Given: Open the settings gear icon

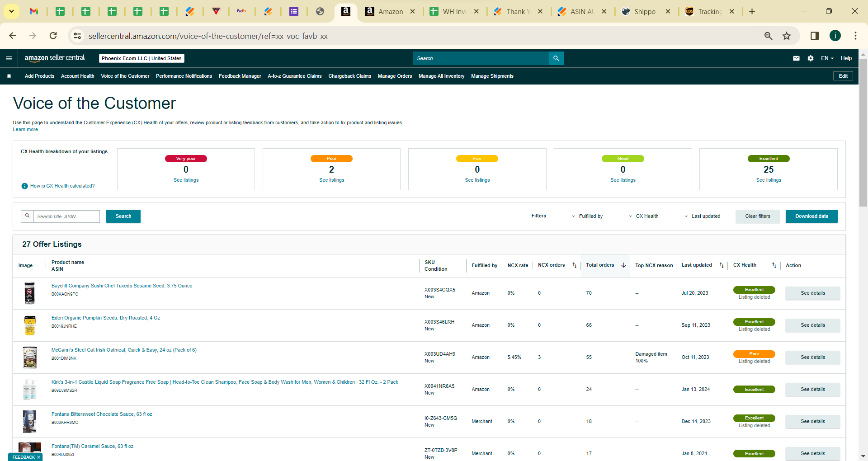Looking at the screenshot, I should click(811, 58).
